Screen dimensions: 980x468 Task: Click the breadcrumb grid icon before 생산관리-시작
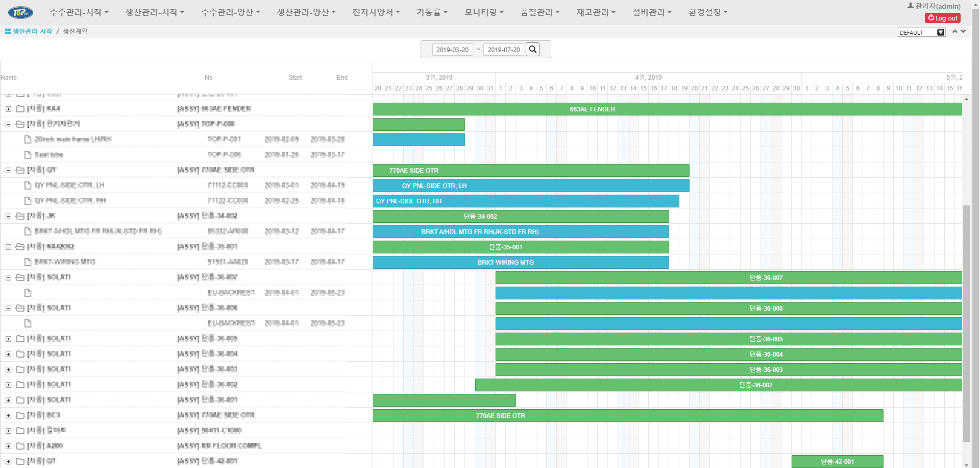tap(7, 31)
